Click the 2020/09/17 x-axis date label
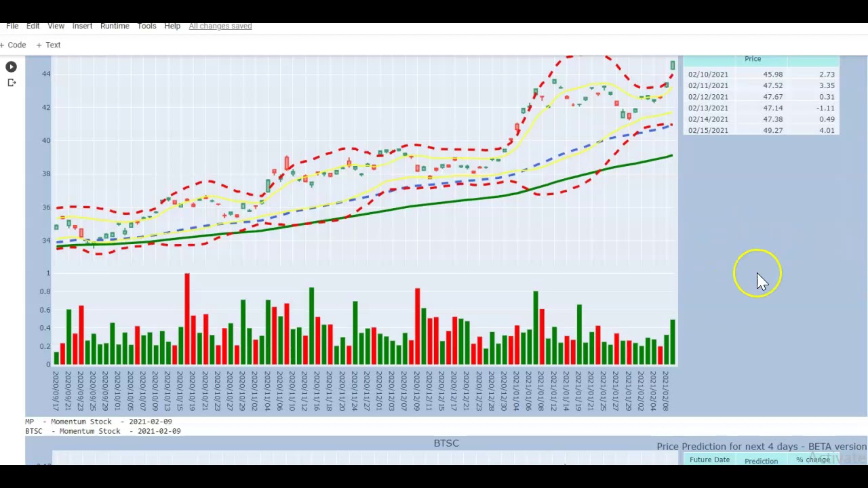Viewport: 868px width, 488px height. click(x=56, y=390)
